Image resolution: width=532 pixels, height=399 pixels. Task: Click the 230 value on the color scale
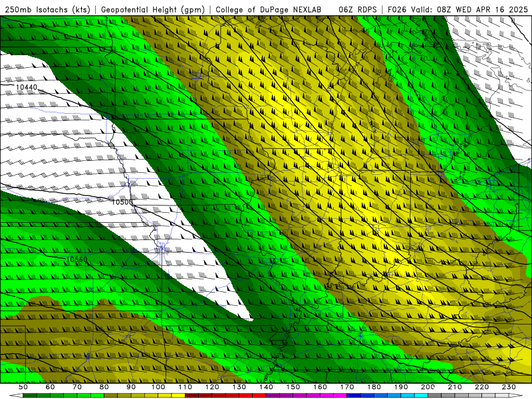[x=509, y=387]
